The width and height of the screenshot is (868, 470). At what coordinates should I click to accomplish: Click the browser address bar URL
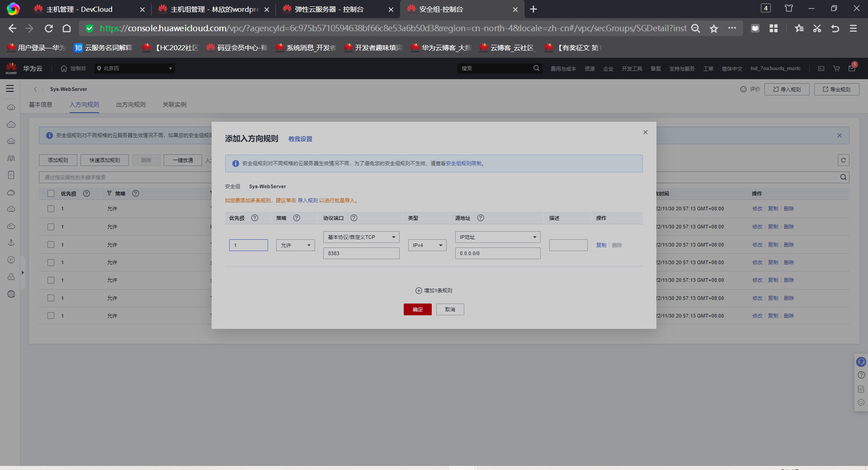pos(392,28)
